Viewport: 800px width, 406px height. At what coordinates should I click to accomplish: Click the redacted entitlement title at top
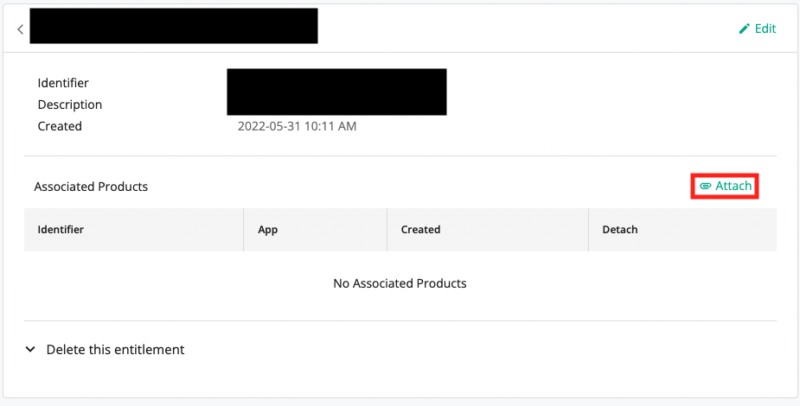173,26
